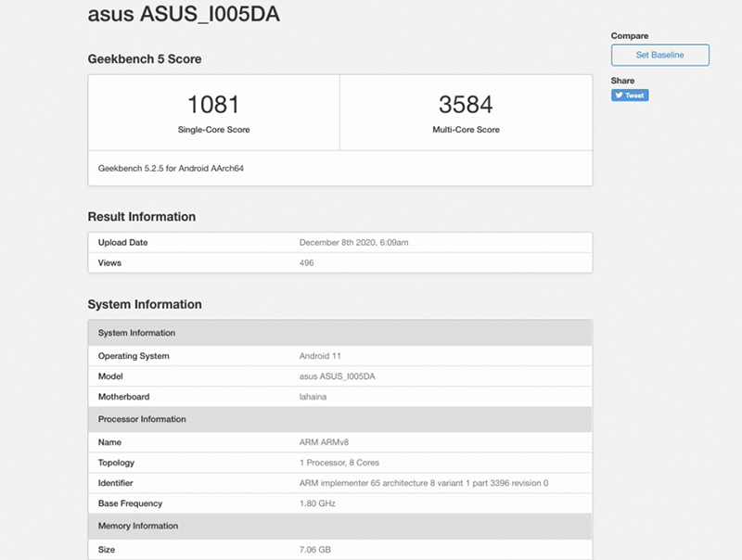Click the Views count 496
The width and height of the screenshot is (742, 560).
click(x=306, y=263)
